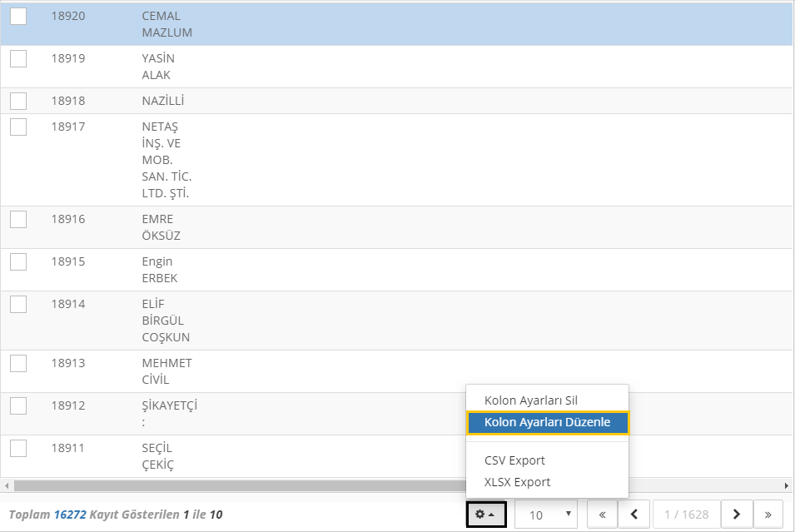795x532 pixels.
Task: Tick the checkbox for record 18920
Action: tap(18, 16)
